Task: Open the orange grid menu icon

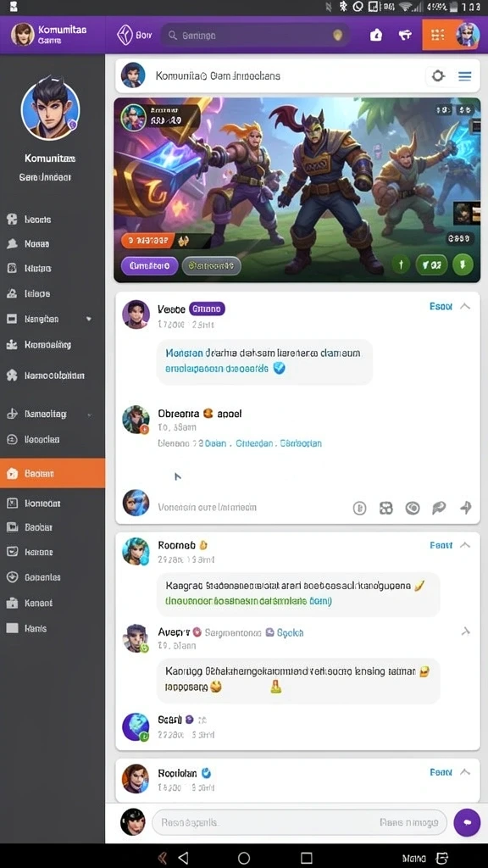Action: [438, 35]
